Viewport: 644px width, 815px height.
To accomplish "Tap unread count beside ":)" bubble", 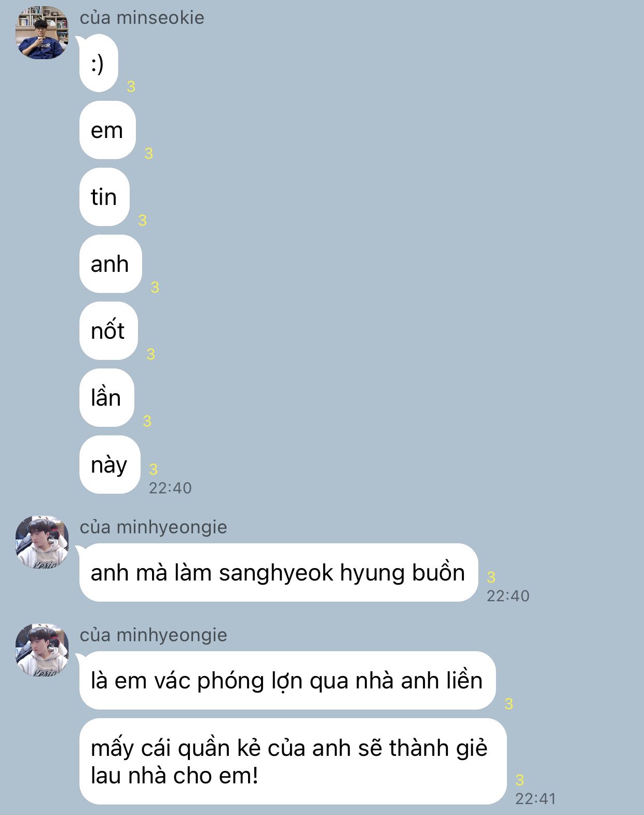I will tap(131, 87).
